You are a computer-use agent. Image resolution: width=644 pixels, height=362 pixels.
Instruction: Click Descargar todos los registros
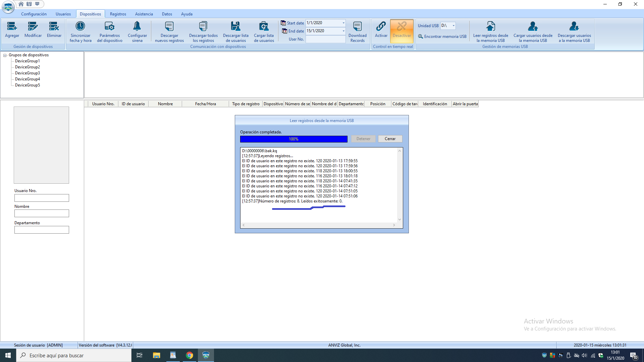click(203, 32)
